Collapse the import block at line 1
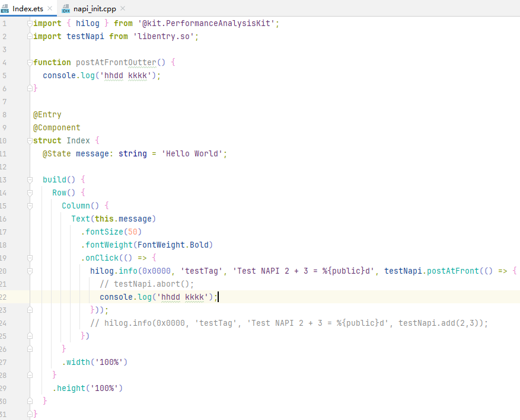Viewport: 520px width, 420px height. [30, 23]
